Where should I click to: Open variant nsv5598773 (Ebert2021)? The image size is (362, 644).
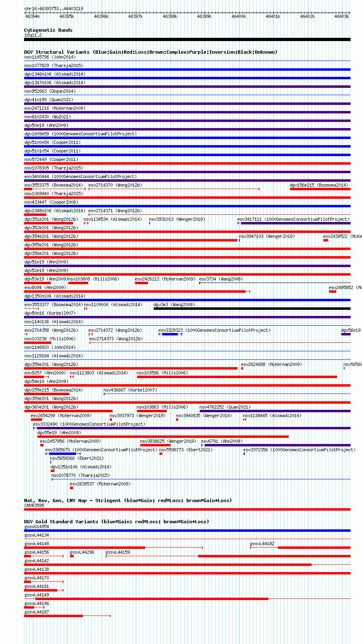coord(186,450)
